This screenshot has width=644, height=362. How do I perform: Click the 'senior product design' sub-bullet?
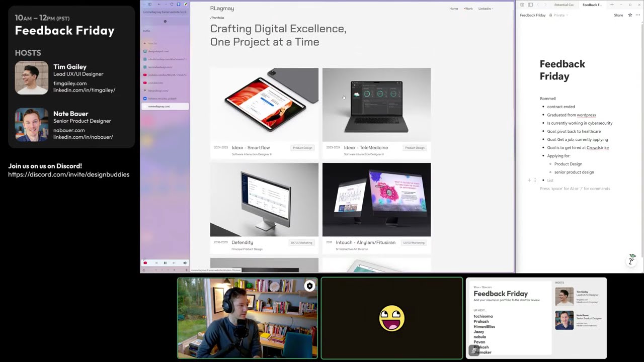tap(574, 172)
